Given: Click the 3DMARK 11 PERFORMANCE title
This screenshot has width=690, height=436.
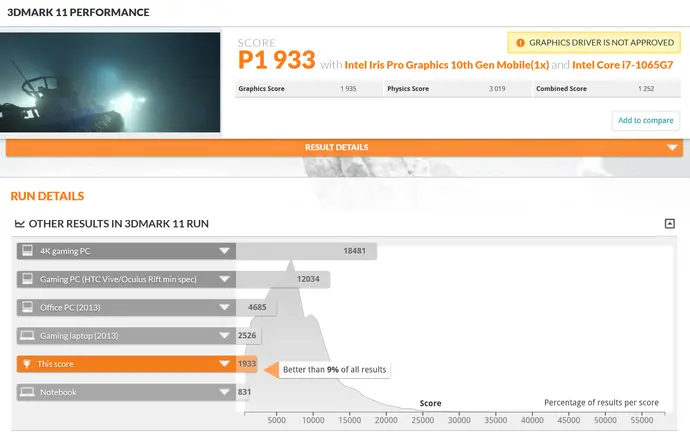Looking at the screenshot, I should [x=78, y=12].
